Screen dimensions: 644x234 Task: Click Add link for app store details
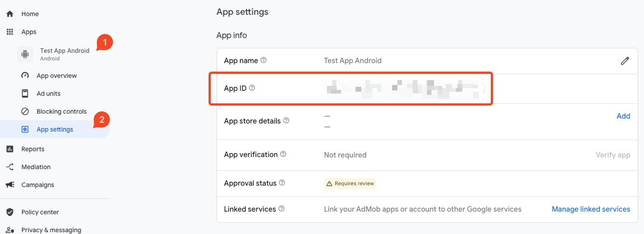623,116
